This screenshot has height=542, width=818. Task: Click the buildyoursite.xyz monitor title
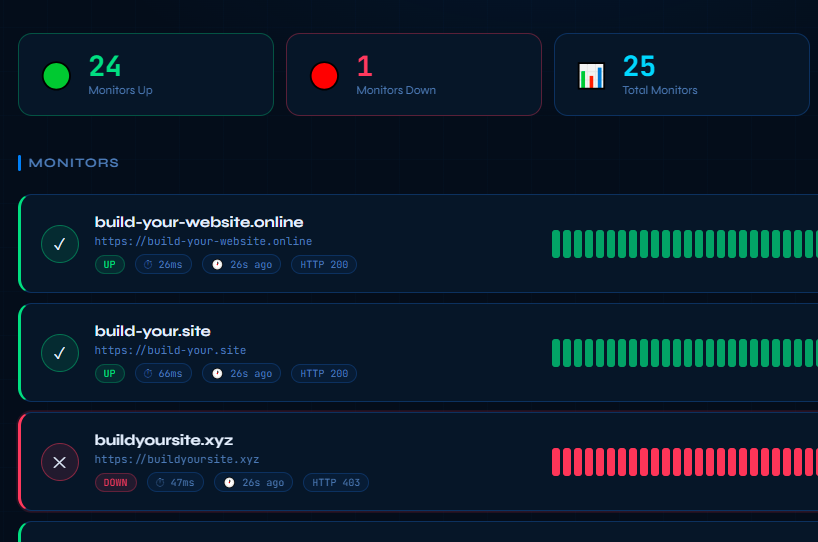tap(164, 440)
